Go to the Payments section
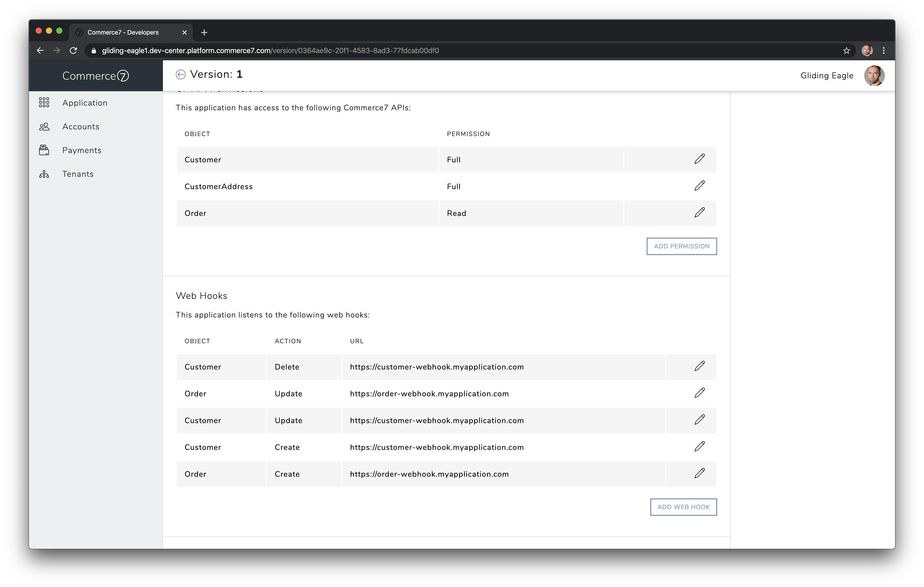 click(82, 150)
